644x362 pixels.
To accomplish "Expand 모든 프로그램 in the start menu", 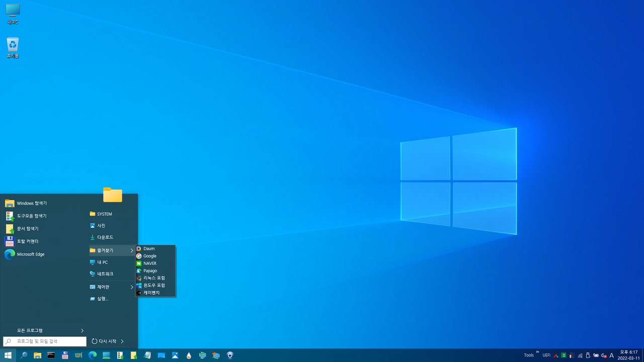I will pyautogui.click(x=44, y=330).
